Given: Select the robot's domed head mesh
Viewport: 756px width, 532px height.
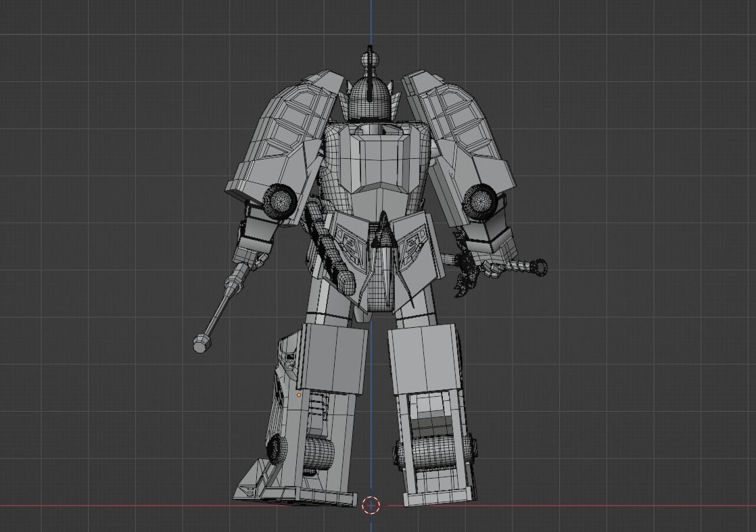Looking at the screenshot, I should click(x=370, y=100).
